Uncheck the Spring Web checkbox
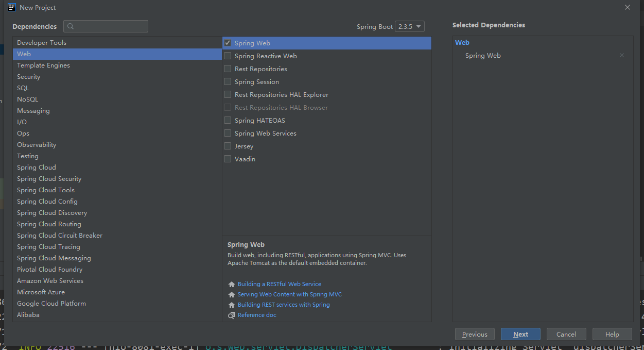 point(228,43)
